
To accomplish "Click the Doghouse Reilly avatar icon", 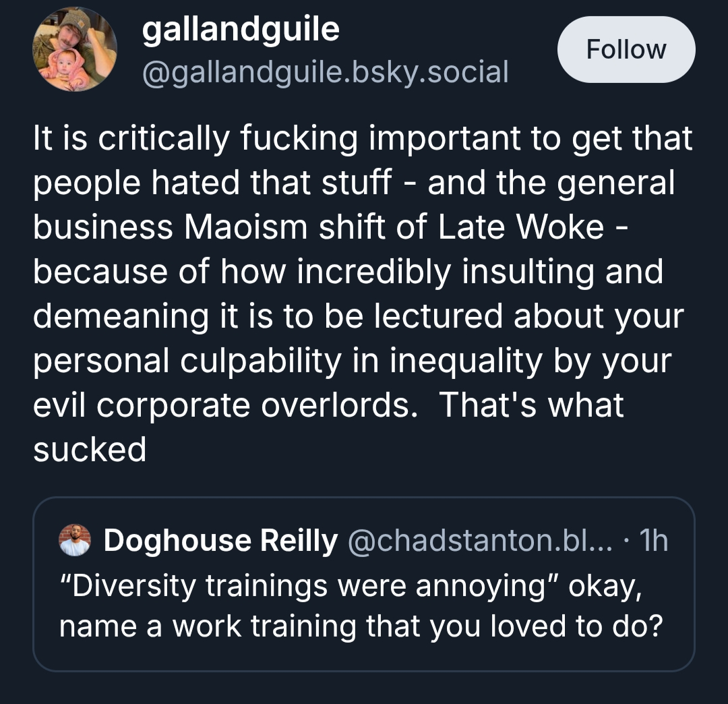I will (x=75, y=541).
